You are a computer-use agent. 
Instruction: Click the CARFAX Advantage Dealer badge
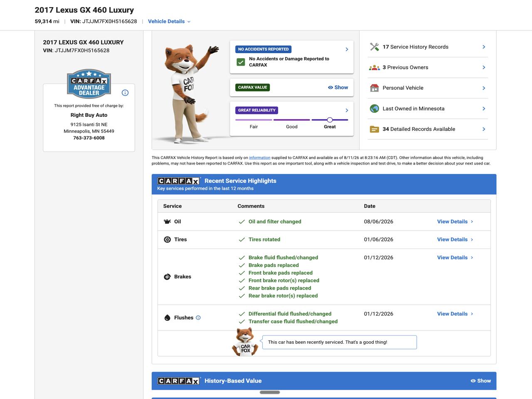[89, 84]
